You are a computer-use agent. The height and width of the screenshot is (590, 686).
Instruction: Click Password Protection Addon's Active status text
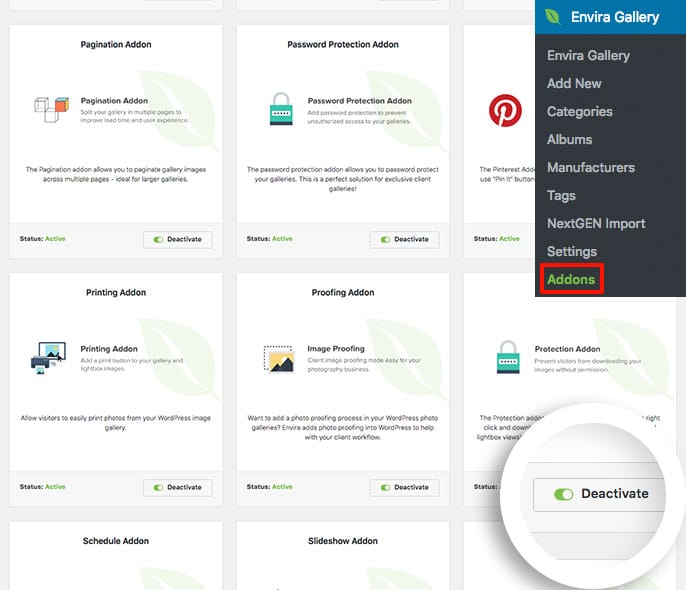282,239
